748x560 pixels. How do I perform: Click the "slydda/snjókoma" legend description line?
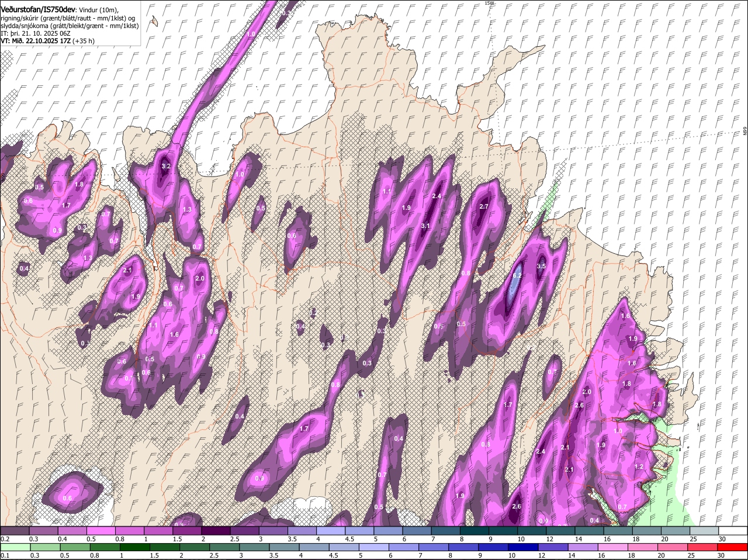70,26
